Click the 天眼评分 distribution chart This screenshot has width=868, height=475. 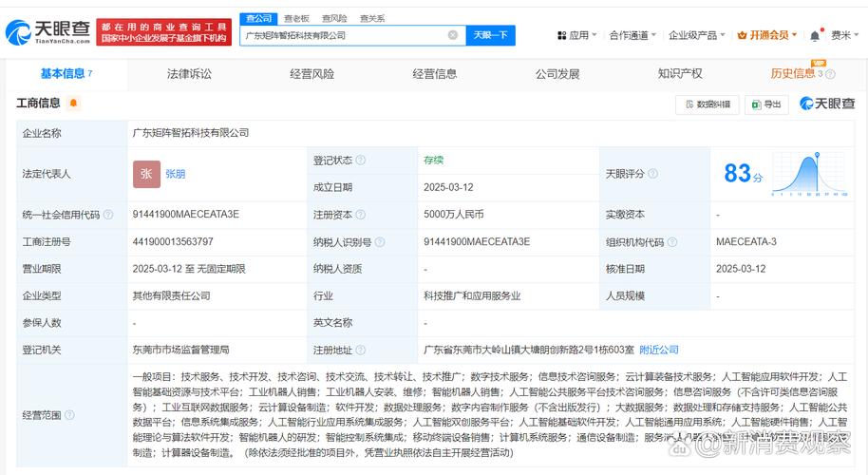pos(810,174)
